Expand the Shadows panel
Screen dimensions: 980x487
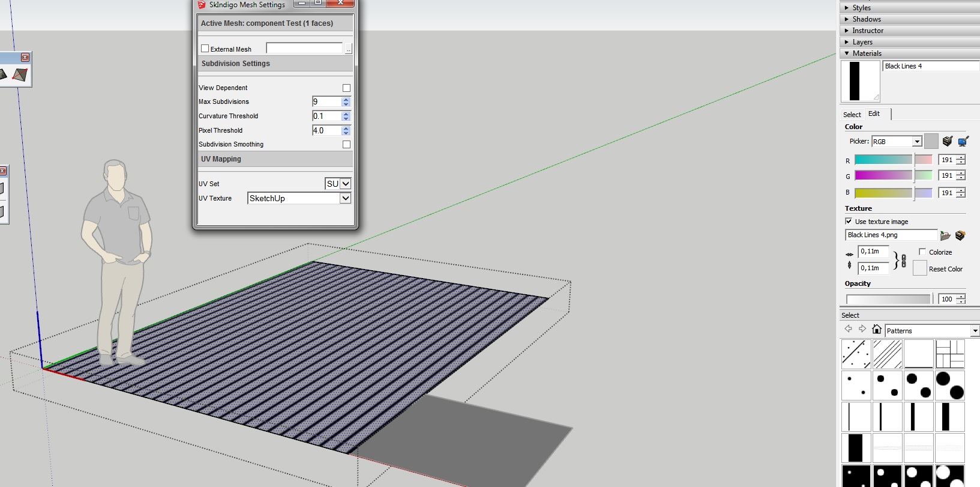[866, 19]
